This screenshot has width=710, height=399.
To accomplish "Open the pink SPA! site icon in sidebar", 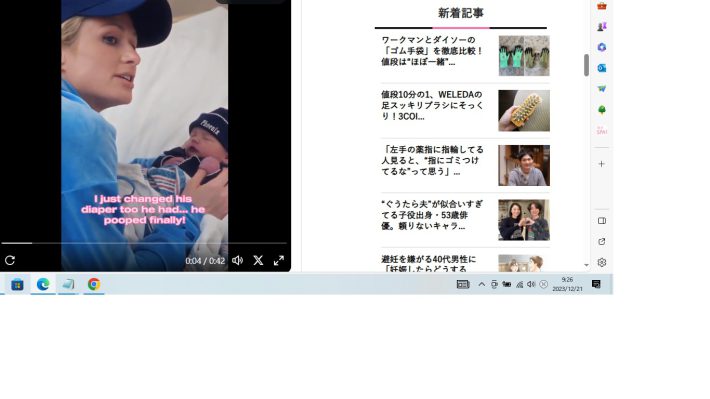I will [x=601, y=130].
